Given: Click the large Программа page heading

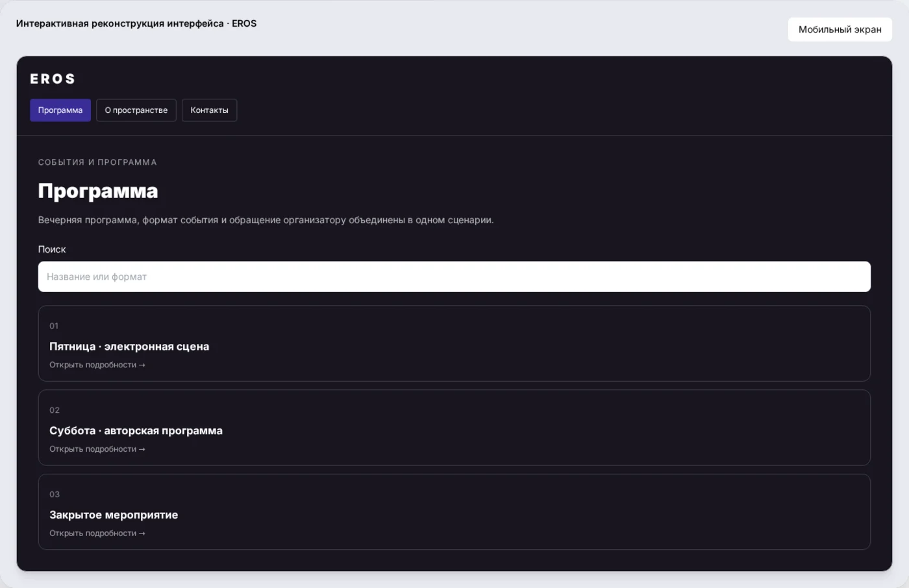Looking at the screenshot, I should (98, 191).
